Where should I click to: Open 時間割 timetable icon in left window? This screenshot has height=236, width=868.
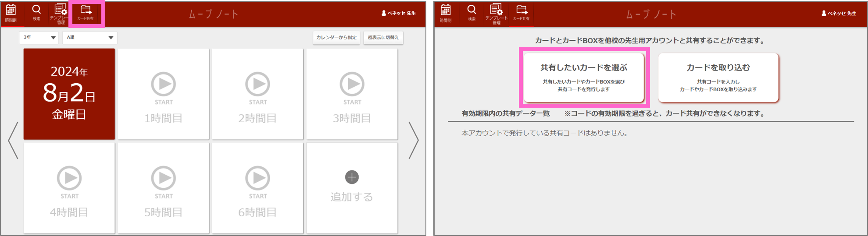[11, 13]
